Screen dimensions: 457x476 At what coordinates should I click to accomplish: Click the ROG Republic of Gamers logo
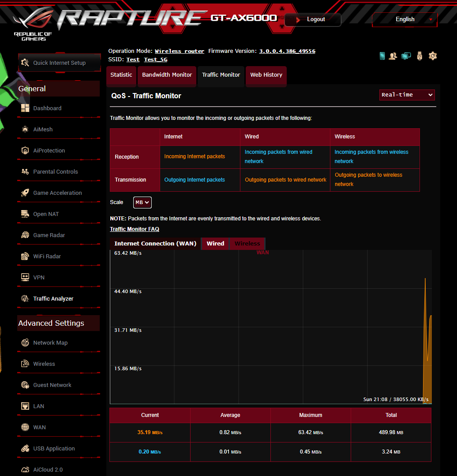coord(33,24)
